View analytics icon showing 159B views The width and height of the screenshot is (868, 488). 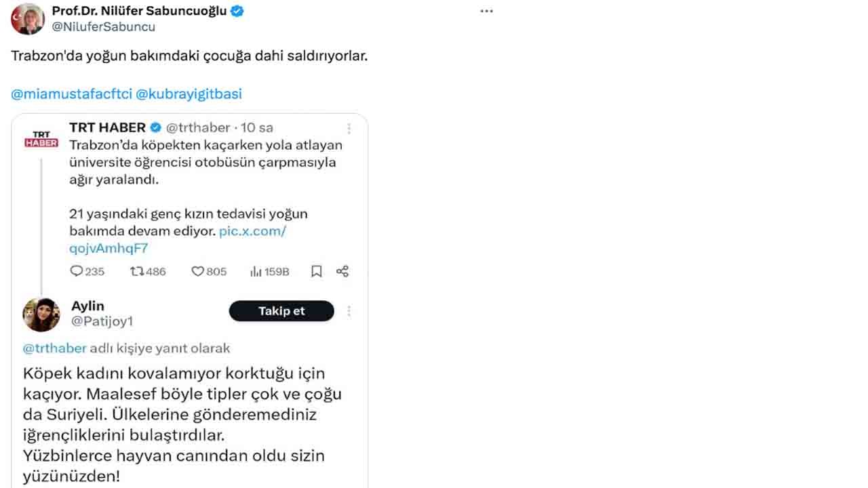256,271
